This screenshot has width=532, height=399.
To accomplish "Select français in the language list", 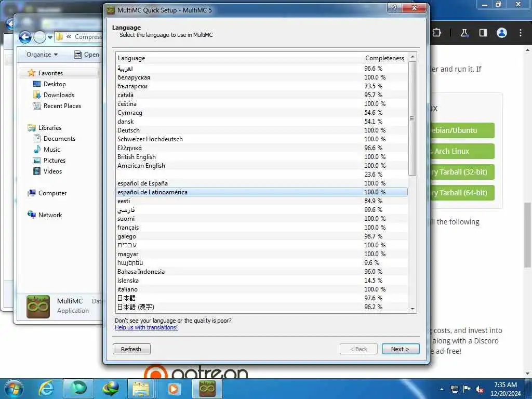I will (x=262, y=228).
